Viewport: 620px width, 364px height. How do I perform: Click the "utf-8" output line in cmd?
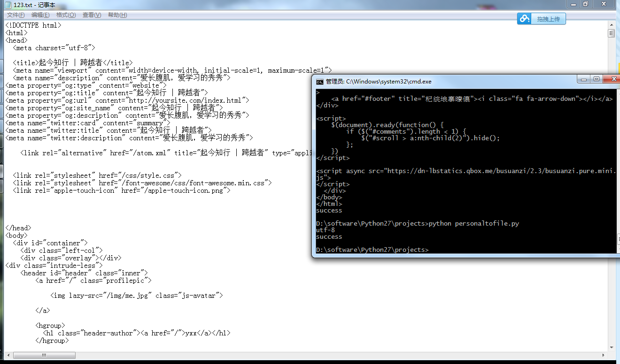[x=325, y=230]
